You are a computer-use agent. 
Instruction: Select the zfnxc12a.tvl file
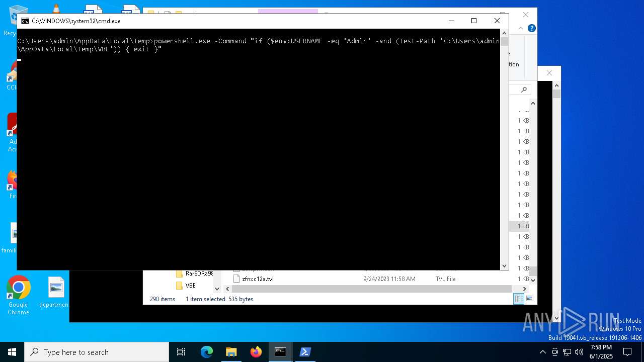pyautogui.click(x=258, y=279)
